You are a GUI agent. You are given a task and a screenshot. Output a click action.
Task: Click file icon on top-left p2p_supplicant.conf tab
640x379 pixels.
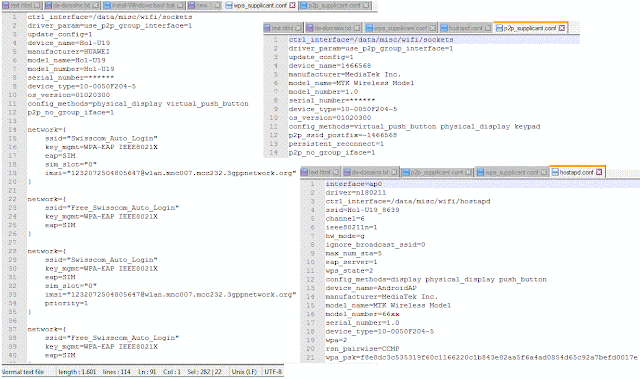click(303, 5)
